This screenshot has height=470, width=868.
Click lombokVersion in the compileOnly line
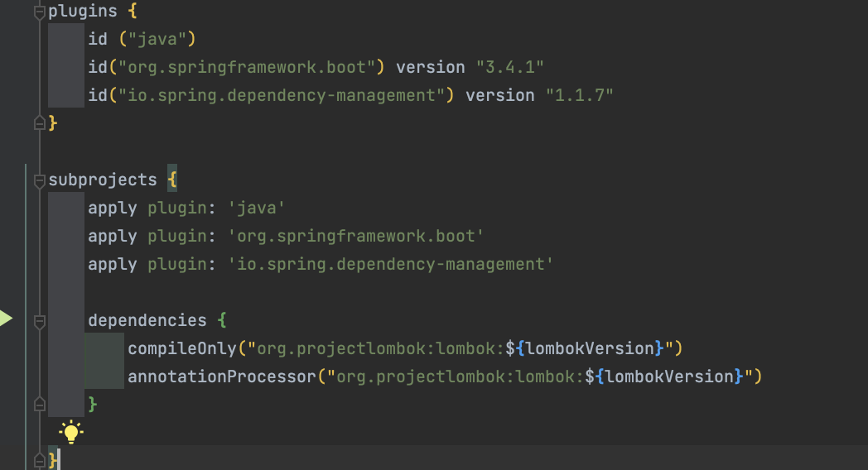tap(590, 349)
